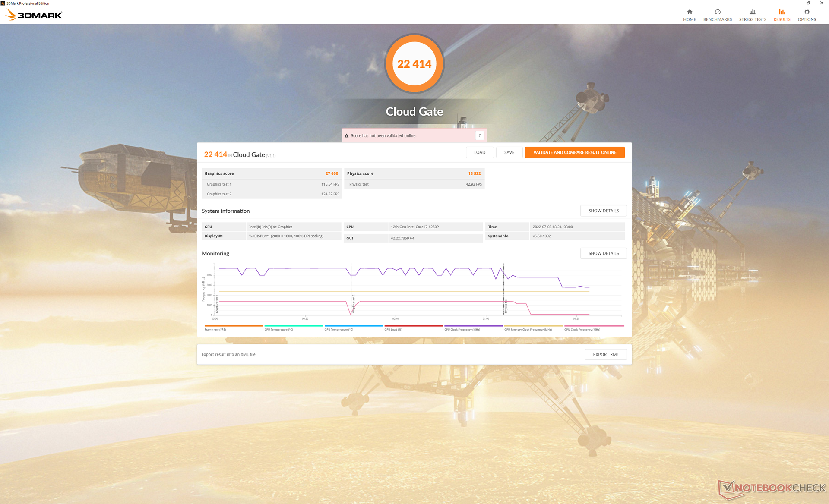The image size is (829, 504).
Task: Show details for System information
Action: (603, 211)
